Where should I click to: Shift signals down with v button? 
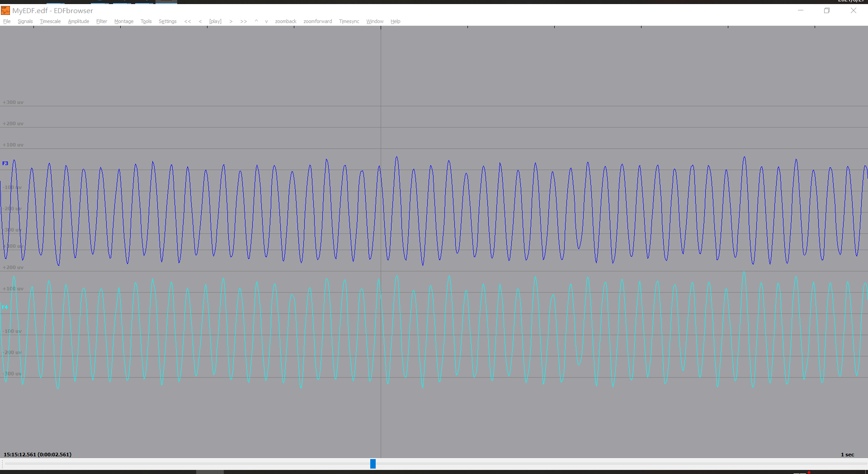(x=266, y=21)
